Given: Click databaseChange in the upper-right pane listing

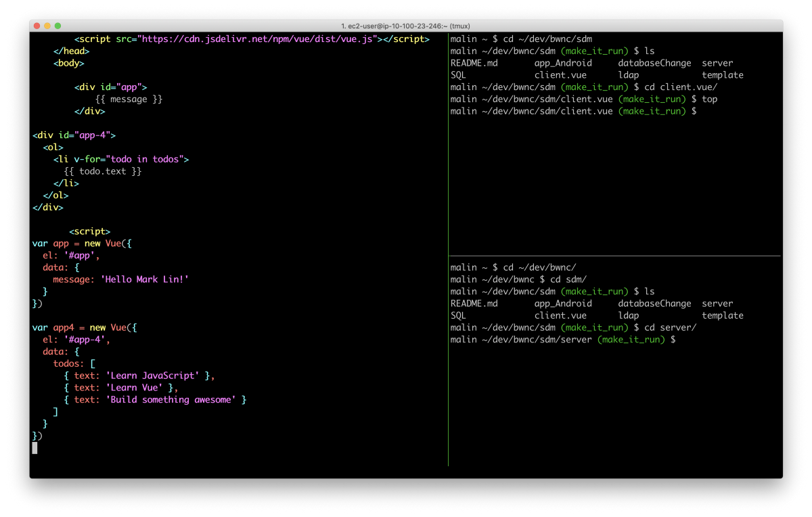Looking at the screenshot, I should point(655,63).
